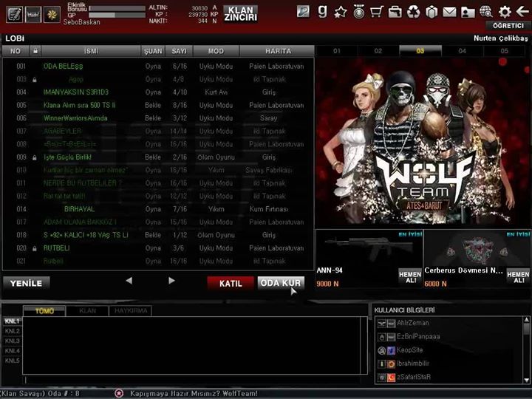
Task: Click the icon next to EzBniPanpaaa
Action: click(386, 337)
